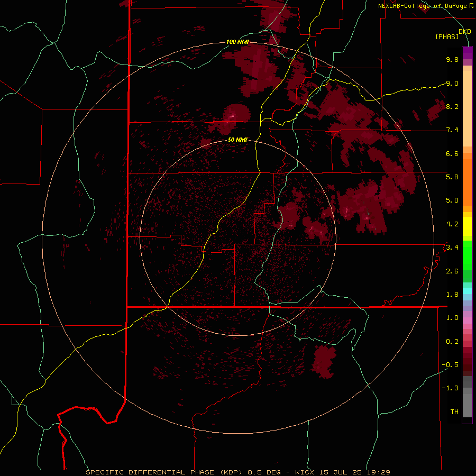Click the 5.8 color scale value
The image size is (476, 476).
(452, 177)
